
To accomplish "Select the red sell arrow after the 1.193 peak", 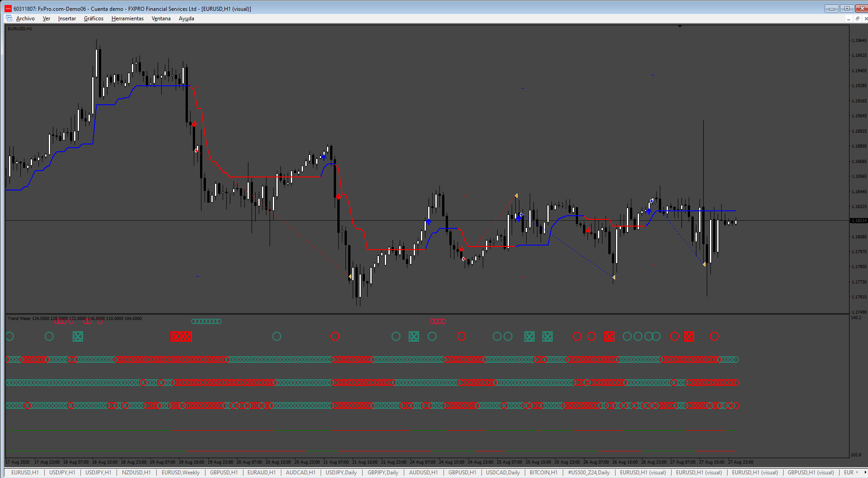I will click(194, 124).
